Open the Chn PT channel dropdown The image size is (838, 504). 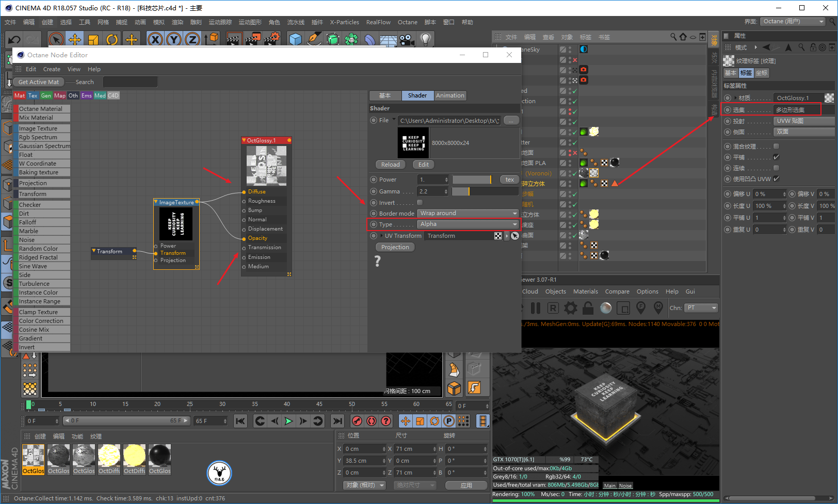tap(701, 308)
